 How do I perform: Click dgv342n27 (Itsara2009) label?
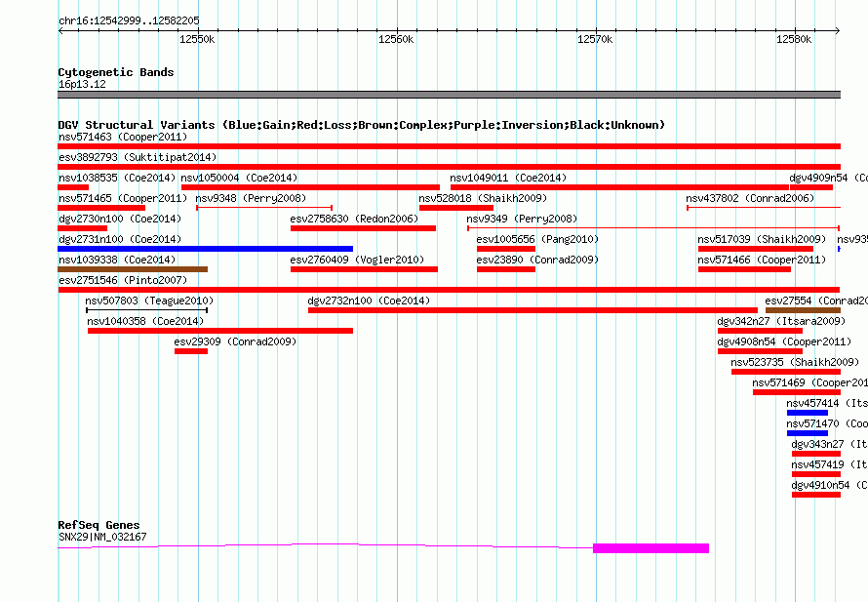click(781, 321)
